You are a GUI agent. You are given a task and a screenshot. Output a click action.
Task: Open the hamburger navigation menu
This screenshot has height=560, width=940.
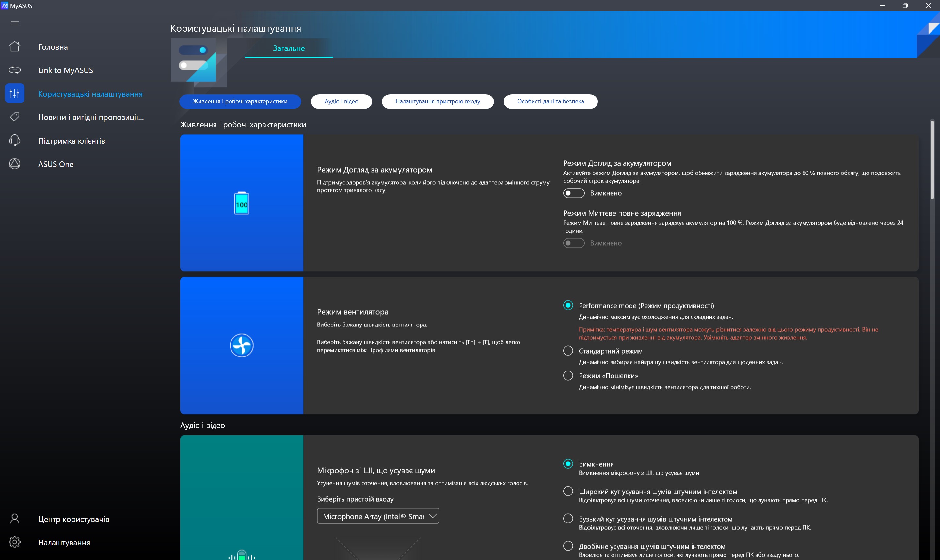(15, 23)
